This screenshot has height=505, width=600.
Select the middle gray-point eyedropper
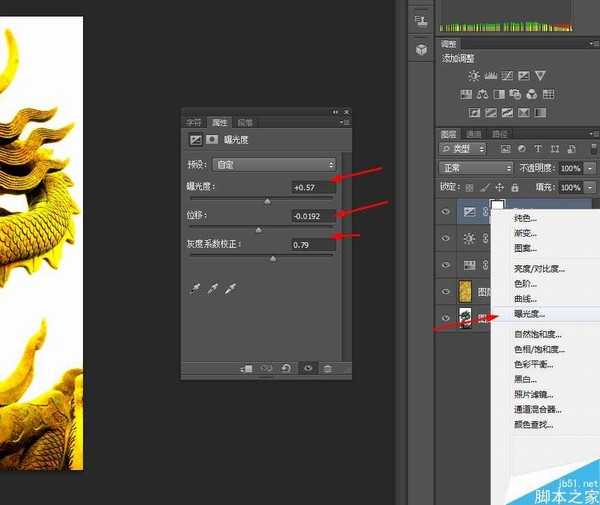[x=212, y=288]
